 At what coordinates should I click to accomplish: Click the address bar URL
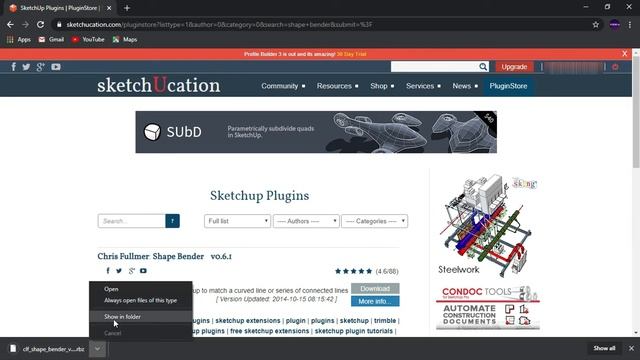[x=219, y=24]
